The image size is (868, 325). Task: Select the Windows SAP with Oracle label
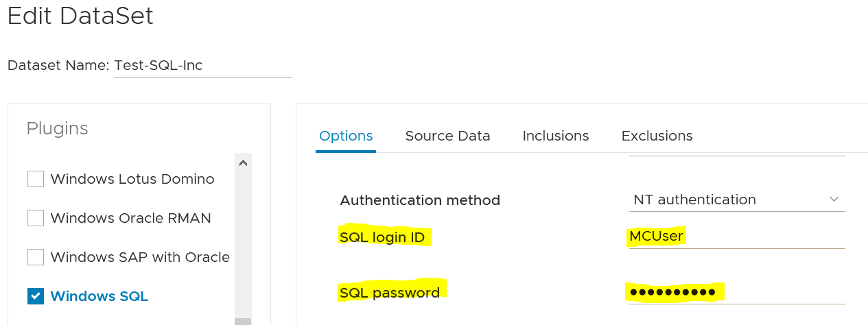pos(140,257)
